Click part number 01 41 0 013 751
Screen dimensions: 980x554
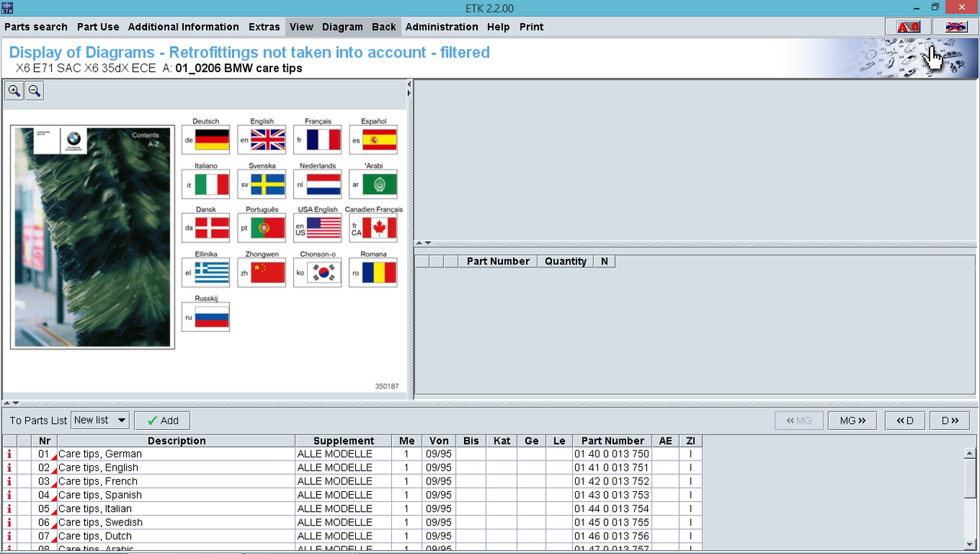tap(612, 468)
